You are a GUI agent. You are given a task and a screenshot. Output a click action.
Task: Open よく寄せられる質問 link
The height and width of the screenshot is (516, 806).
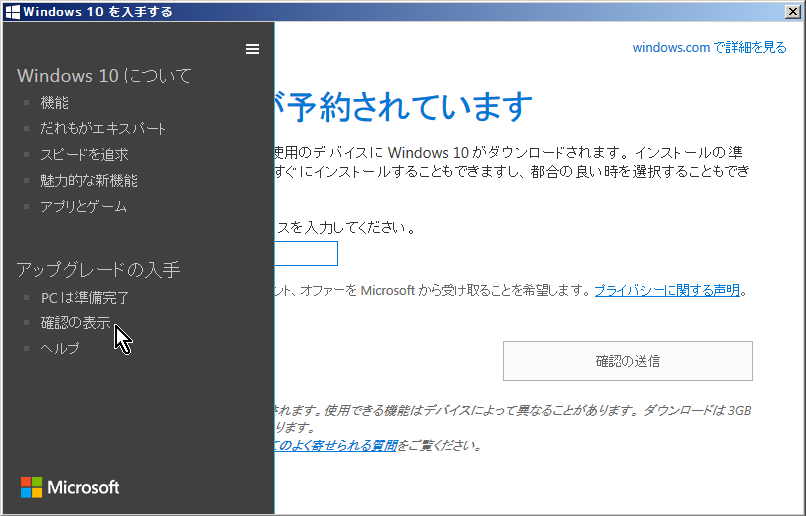coord(336,445)
